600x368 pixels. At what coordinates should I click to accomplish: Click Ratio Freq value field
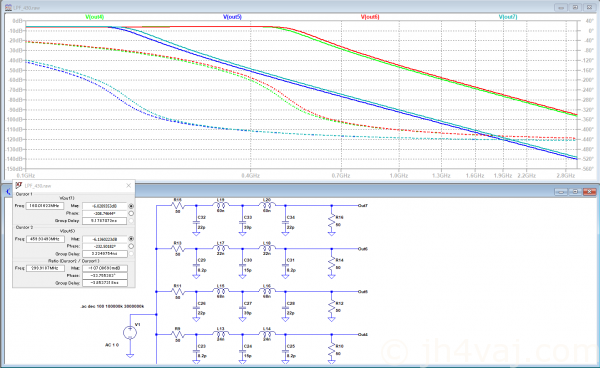[x=44, y=268]
